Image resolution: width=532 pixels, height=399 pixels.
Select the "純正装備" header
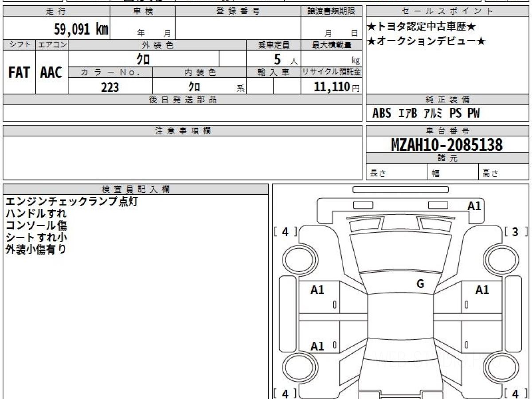coord(447,100)
